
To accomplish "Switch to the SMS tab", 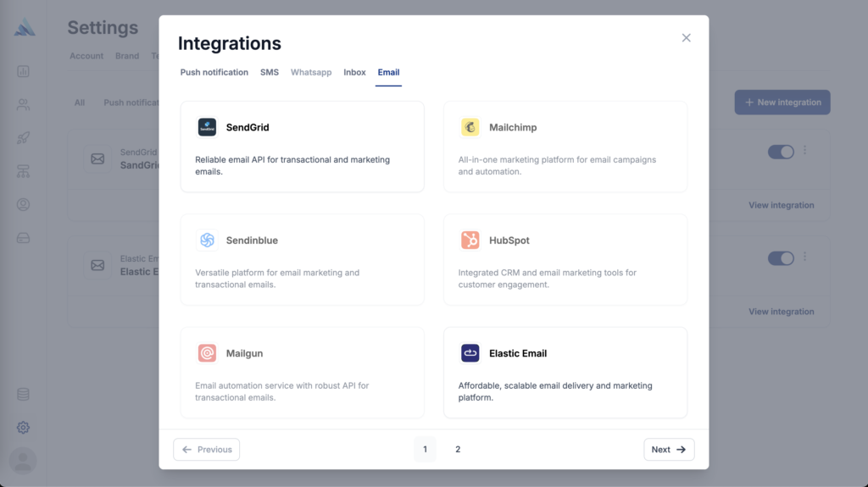I will [x=270, y=73].
